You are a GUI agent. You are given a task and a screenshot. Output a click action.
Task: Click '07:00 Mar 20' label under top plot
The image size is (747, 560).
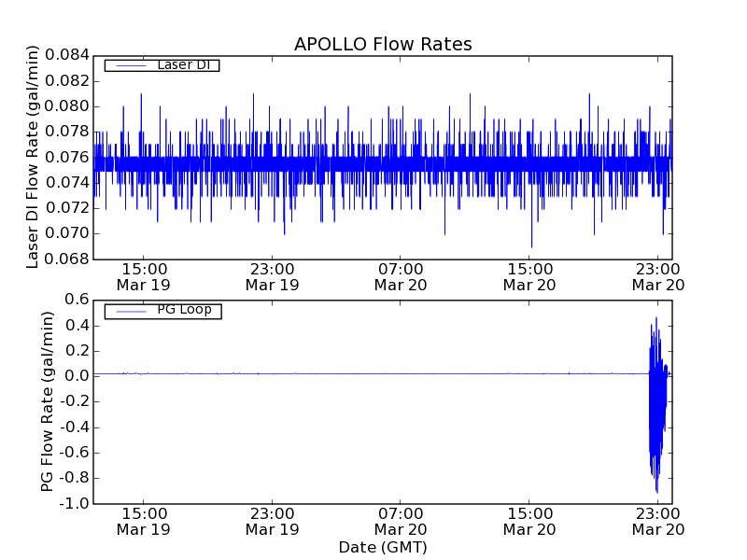click(x=401, y=277)
